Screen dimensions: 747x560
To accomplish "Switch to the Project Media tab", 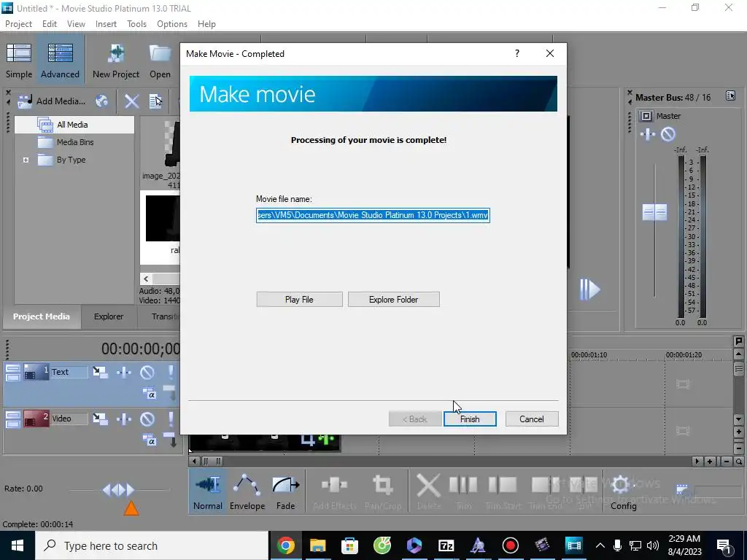I will click(42, 316).
